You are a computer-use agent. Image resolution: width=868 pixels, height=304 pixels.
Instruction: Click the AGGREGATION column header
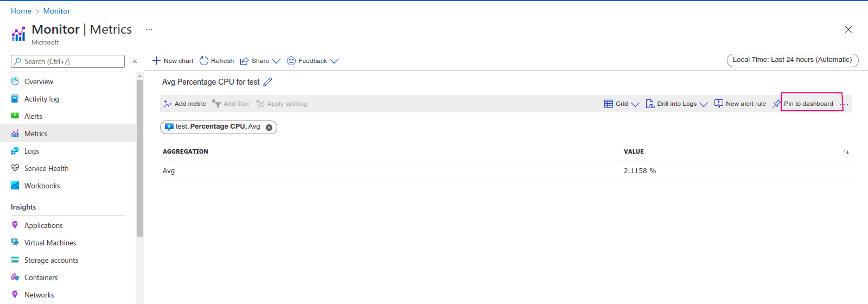186,151
